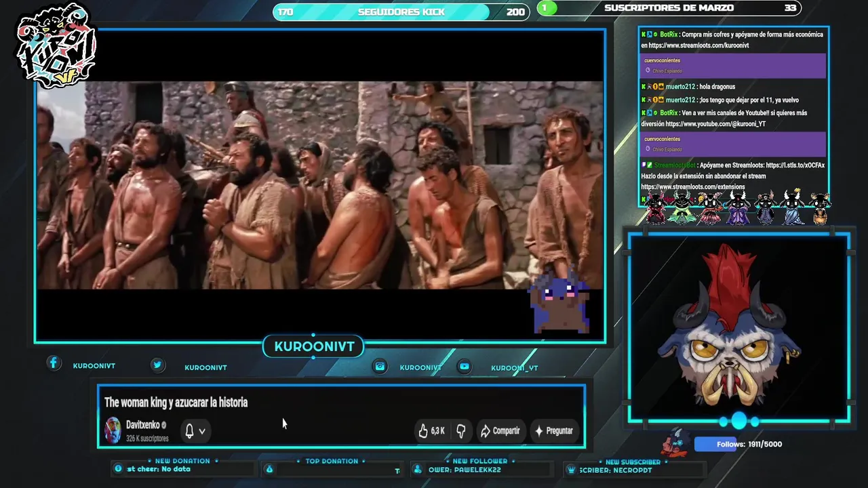Click the Twitter bird icon
Viewport: 868px width, 488px height.
coord(157,365)
